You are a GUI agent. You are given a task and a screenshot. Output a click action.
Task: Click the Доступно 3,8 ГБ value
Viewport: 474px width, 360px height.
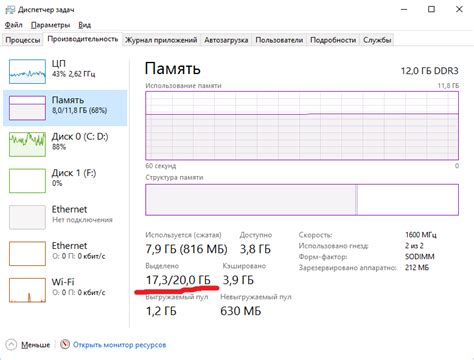click(255, 249)
